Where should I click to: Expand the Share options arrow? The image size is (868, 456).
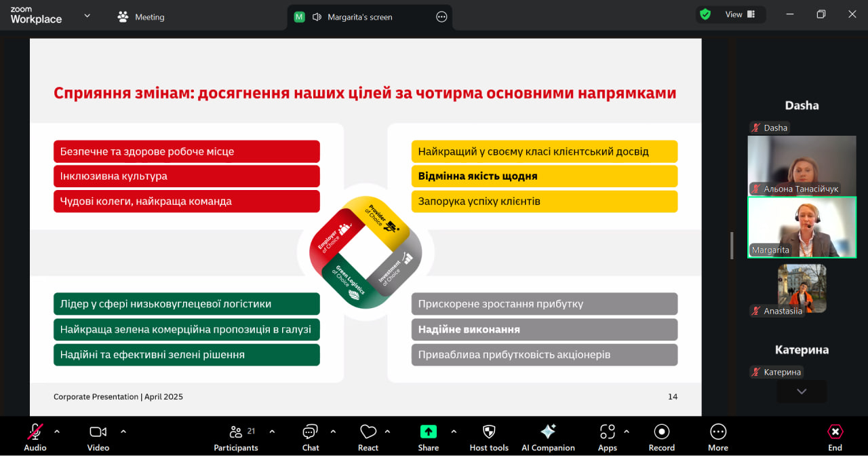pyautogui.click(x=454, y=431)
